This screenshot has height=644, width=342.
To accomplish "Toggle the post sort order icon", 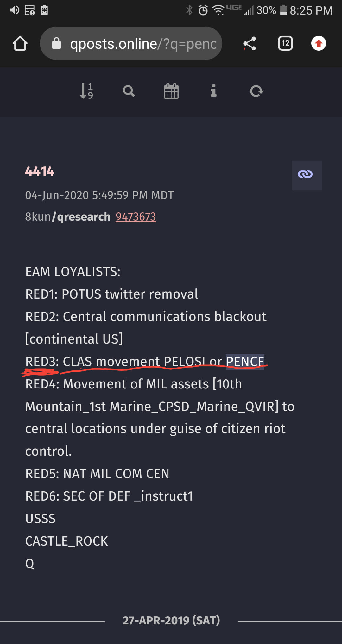I will pos(86,91).
